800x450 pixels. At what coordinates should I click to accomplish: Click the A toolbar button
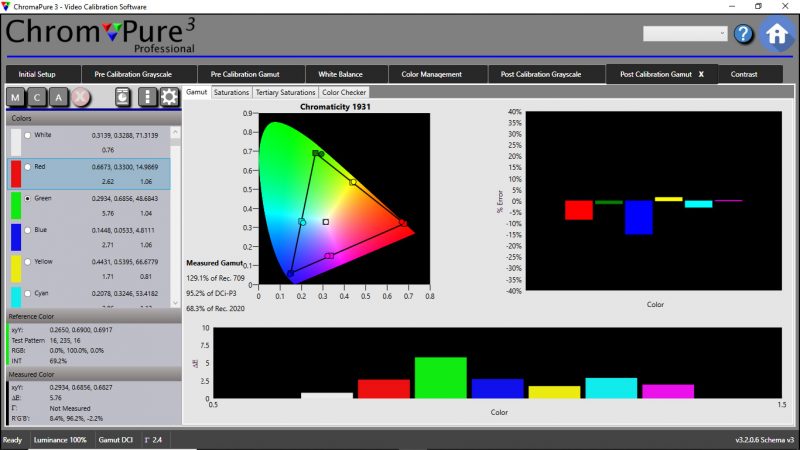pyautogui.click(x=59, y=97)
